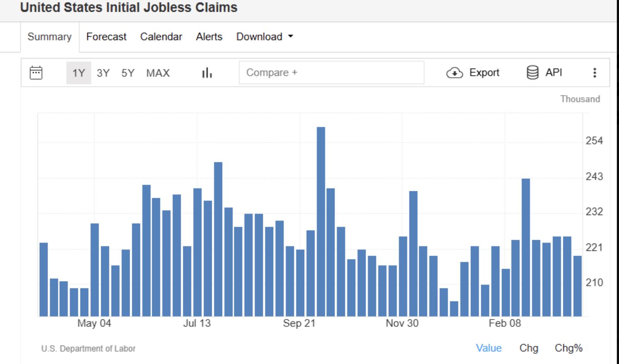Click the Export cloud download icon
This screenshot has height=364, width=619.
[x=454, y=73]
